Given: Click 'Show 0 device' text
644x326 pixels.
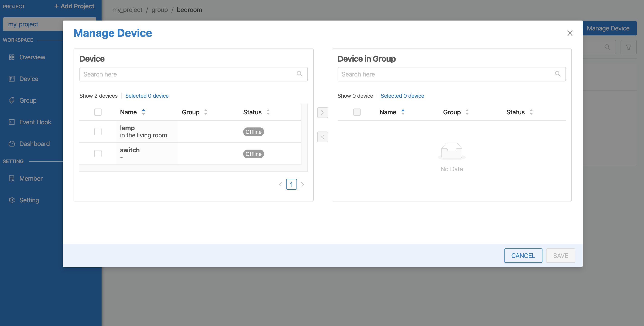Looking at the screenshot, I should [x=355, y=96].
